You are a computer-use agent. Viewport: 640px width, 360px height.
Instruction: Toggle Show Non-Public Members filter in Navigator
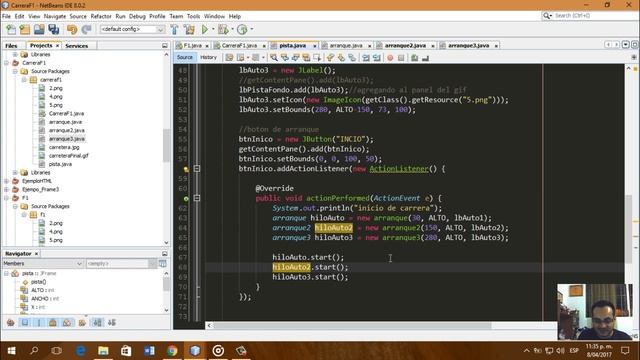(53, 323)
